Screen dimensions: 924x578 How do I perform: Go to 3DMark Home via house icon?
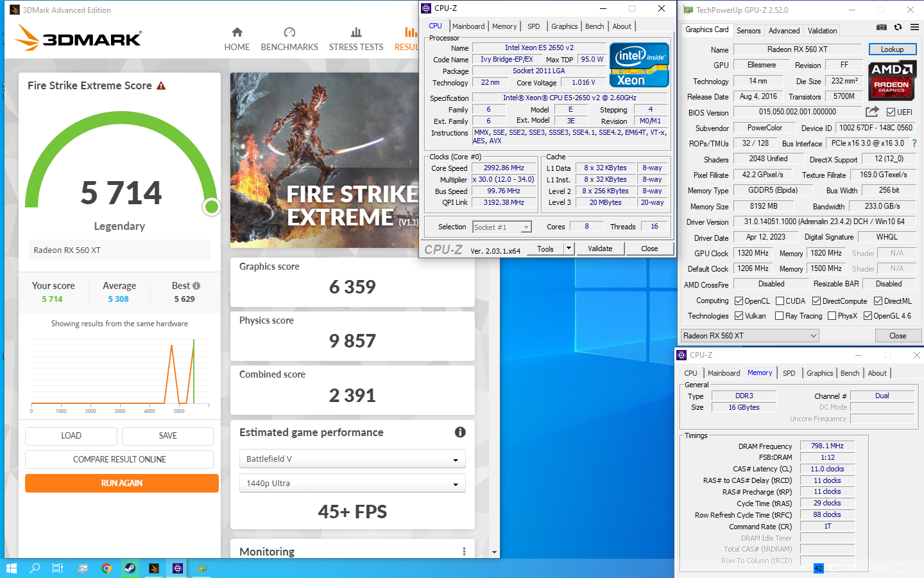(237, 32)
